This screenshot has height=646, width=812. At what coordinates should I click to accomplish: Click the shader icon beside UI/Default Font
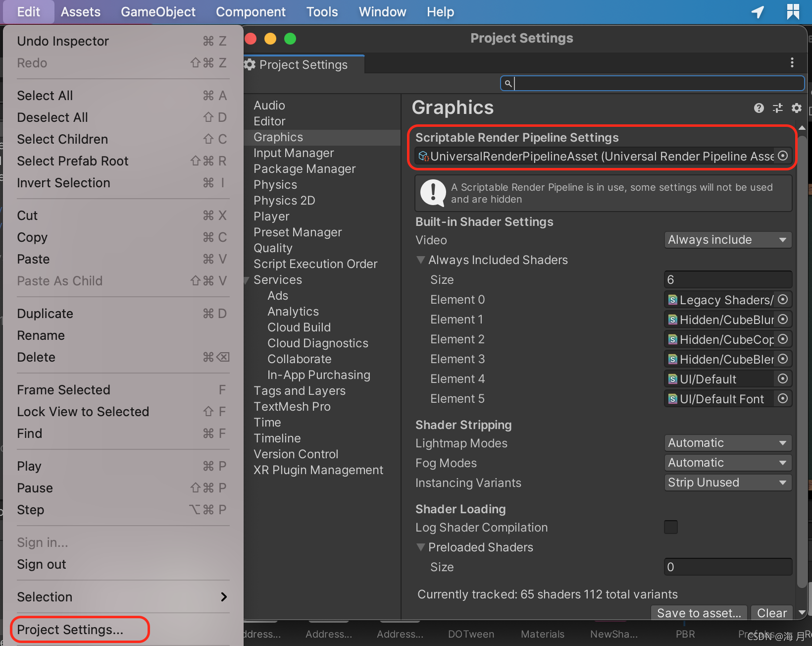pyautogui.click(x=672, y=399)
